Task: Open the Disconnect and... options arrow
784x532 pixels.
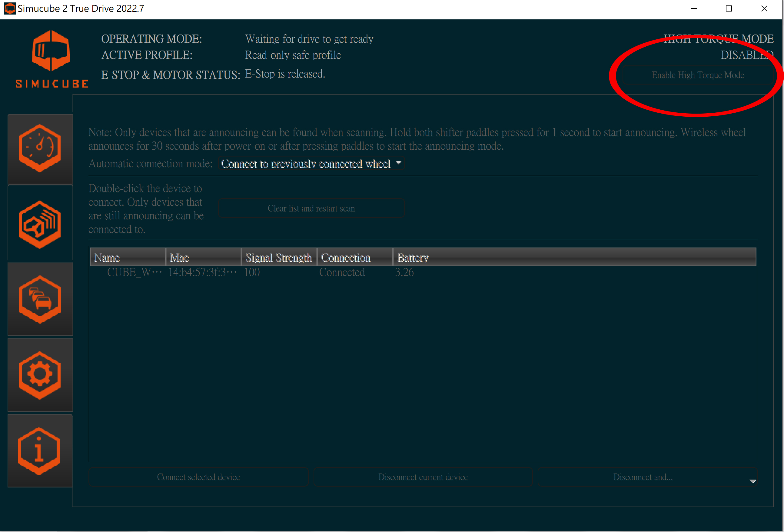Action: point(752,481)
